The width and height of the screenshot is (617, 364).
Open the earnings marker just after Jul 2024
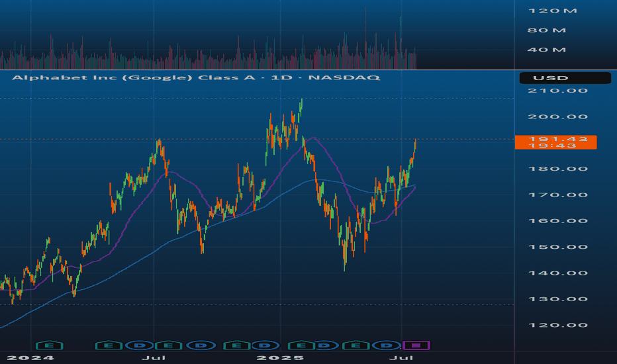[168, 345]
